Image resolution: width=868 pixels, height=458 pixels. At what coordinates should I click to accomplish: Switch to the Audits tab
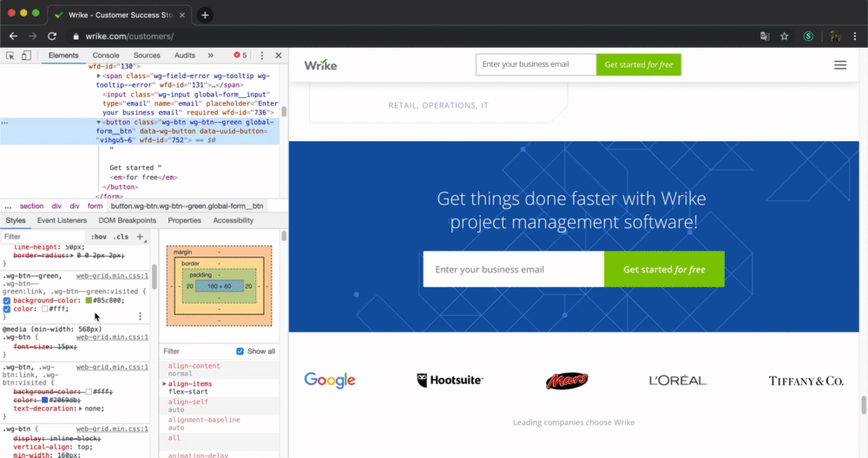click(184, 56)
